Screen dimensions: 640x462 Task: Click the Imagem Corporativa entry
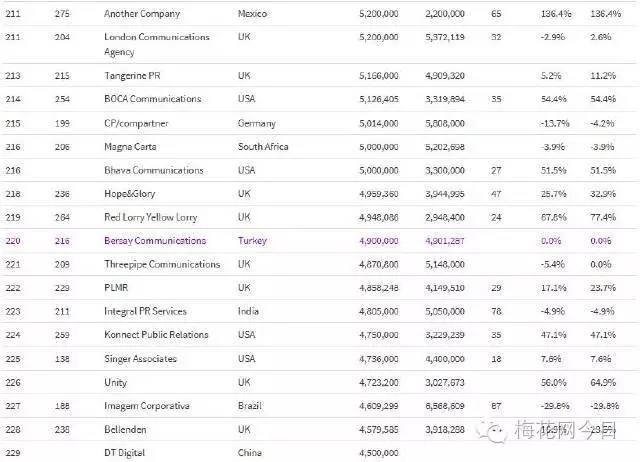[x=147, y=406]
